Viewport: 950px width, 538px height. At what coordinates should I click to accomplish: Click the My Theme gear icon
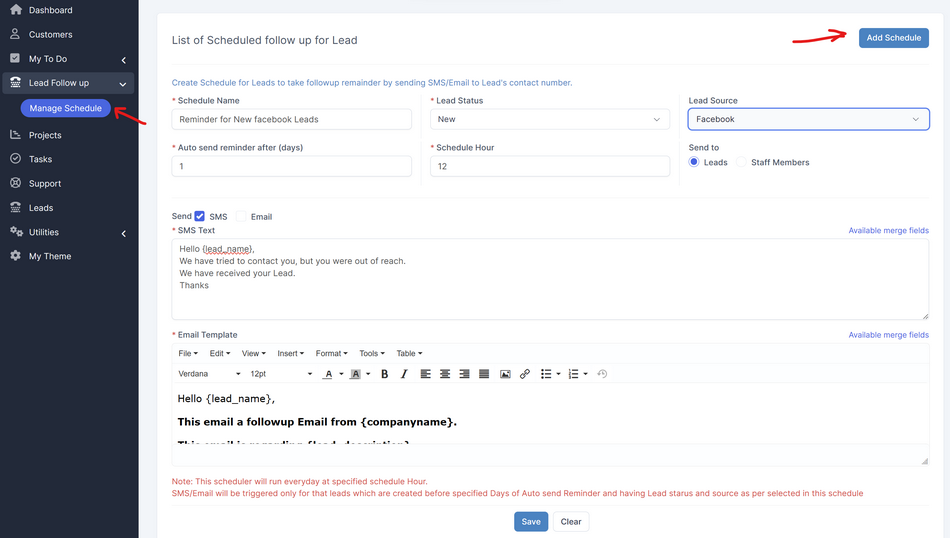15,256
